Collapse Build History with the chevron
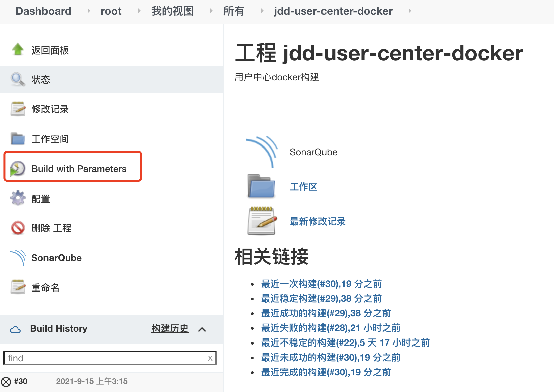The image size is (554, 392). [x=202, y=330]
